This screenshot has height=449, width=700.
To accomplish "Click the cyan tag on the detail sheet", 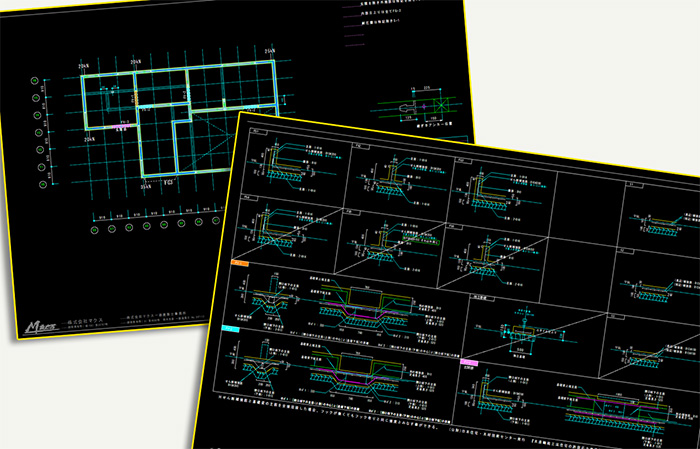I will tap(229, 328).
